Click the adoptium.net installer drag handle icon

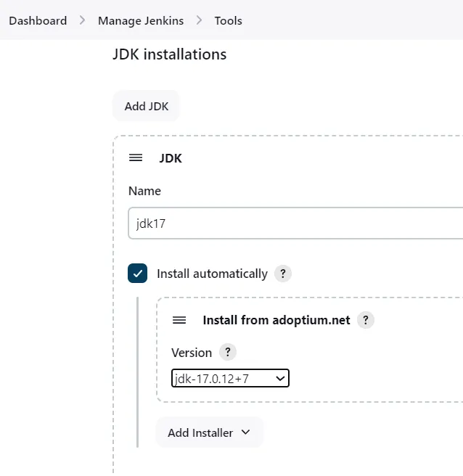tap(179, 320)
